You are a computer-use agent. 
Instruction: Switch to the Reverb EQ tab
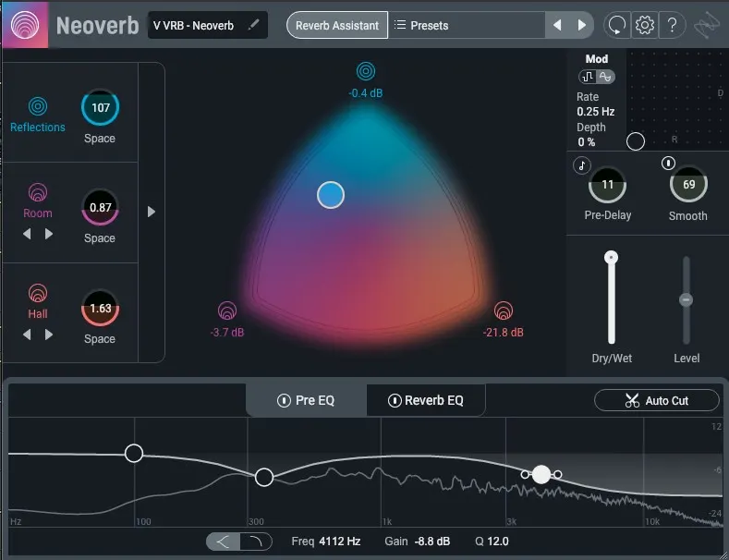425,400
